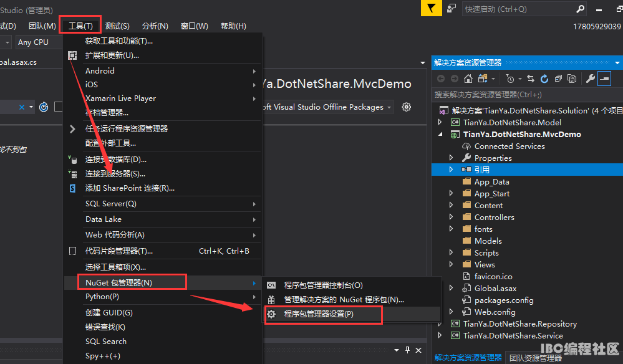Toggle the pending changes filter
623x364 pixels.
pyautogui.click(x=511, y=79)
